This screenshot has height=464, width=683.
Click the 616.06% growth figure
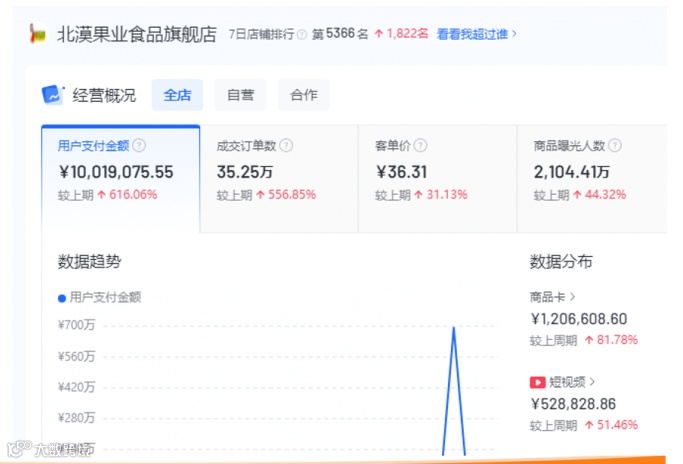(133, 195)
